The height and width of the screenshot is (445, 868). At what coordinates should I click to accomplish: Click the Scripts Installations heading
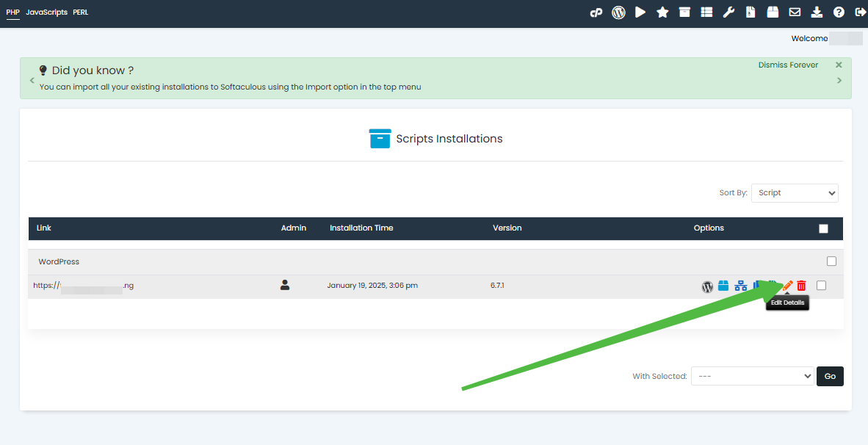pos(449,139)
